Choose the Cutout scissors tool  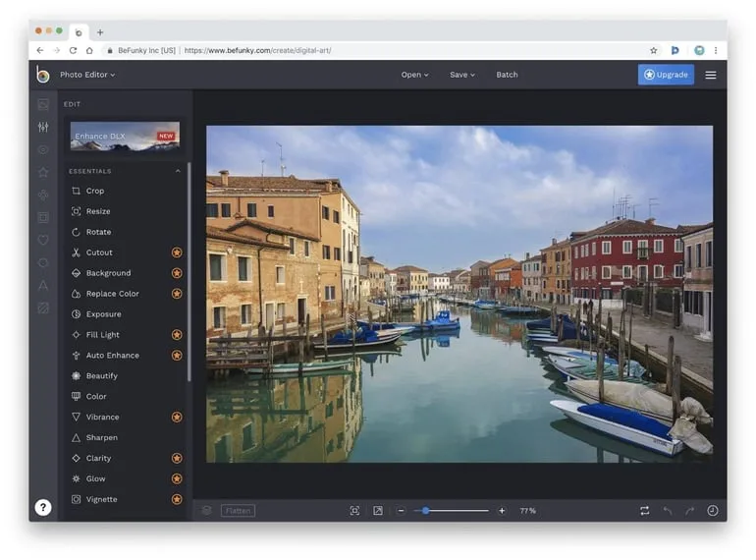pyautogui.click(x=98, y=252)
